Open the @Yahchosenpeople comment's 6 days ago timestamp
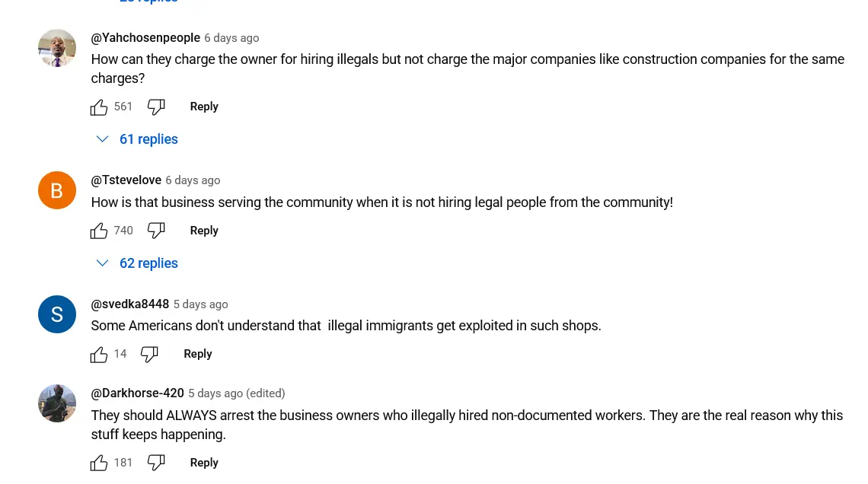Screen dimensions: 868x484 (231, 38)
